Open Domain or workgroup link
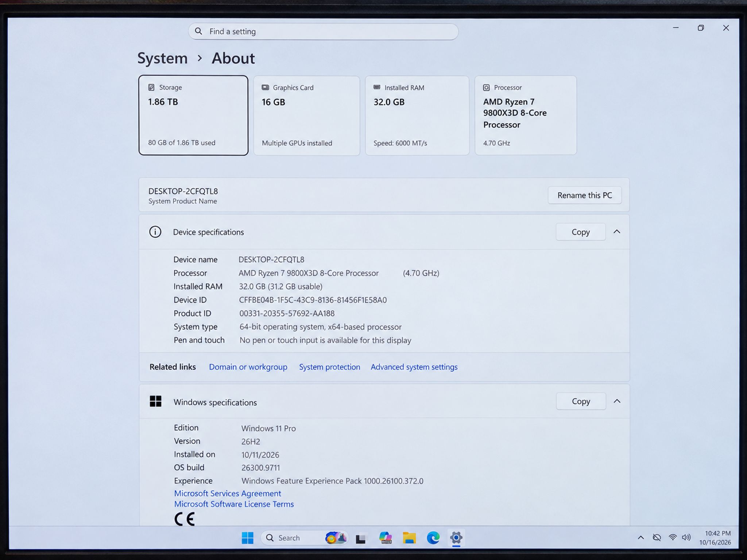This screenshot has width=747, height=560. tap(248, 367)
